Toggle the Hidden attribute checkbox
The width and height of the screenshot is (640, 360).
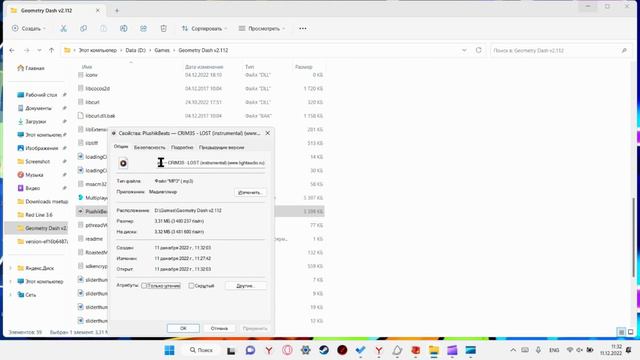pyautogui.click(x=191, y=286)
